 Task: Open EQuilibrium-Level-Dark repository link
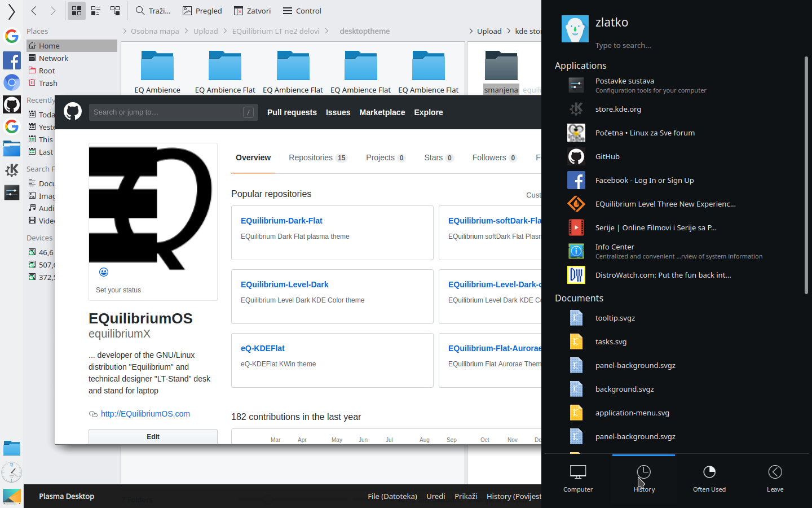pyautogui.click(x=285, y=284)
